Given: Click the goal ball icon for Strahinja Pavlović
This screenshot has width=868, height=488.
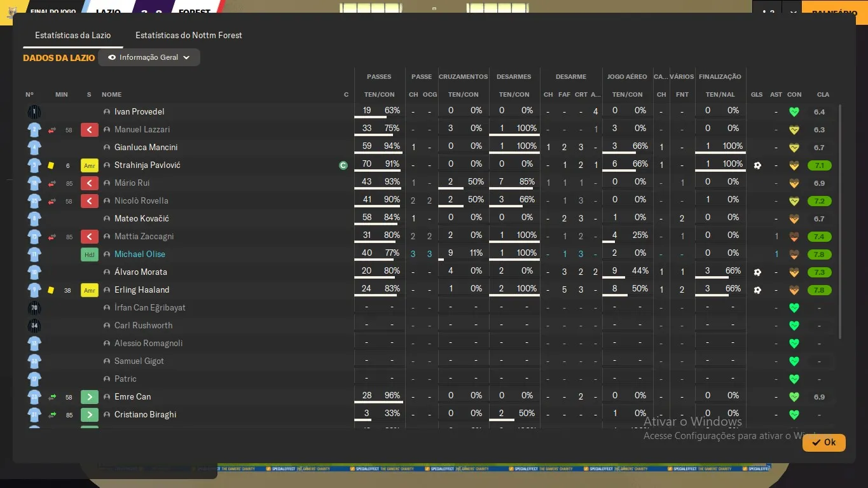Looking at the screenshot, I should pos(757,165).
